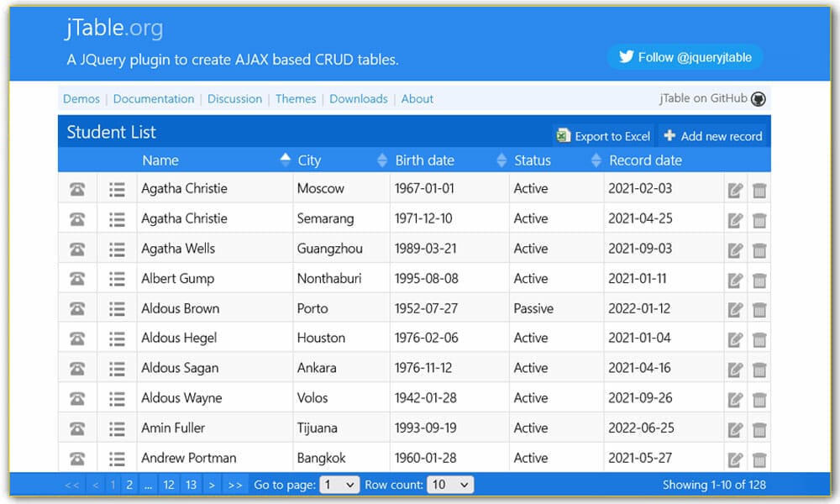Sort by Birth date column header

(x=424, y=160)
